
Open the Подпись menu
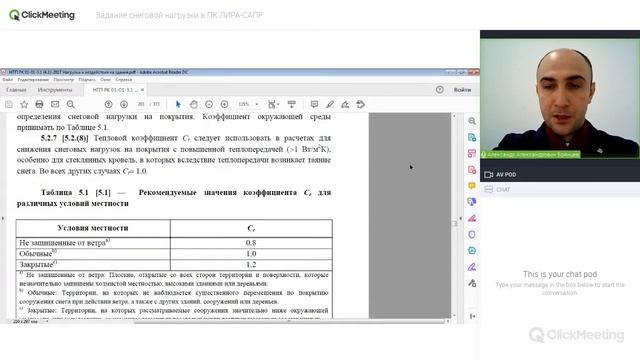[87, 80]
